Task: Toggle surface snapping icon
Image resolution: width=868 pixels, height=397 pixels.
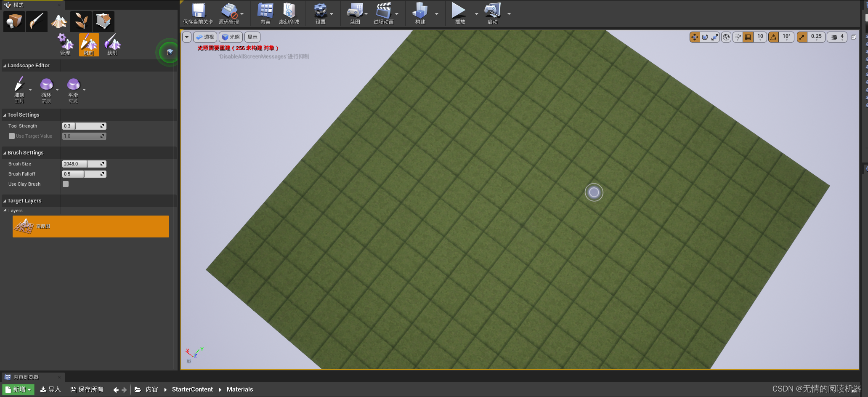Action: click(x=738, y=37)
